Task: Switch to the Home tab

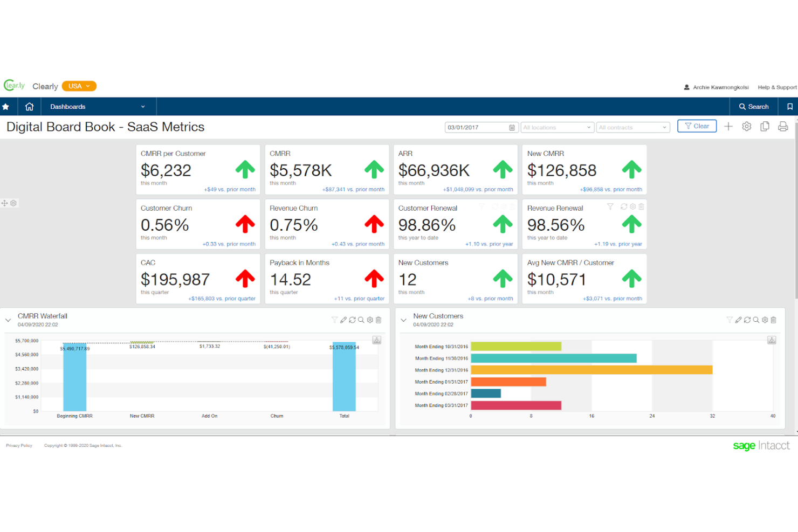Action: (29, 106)
